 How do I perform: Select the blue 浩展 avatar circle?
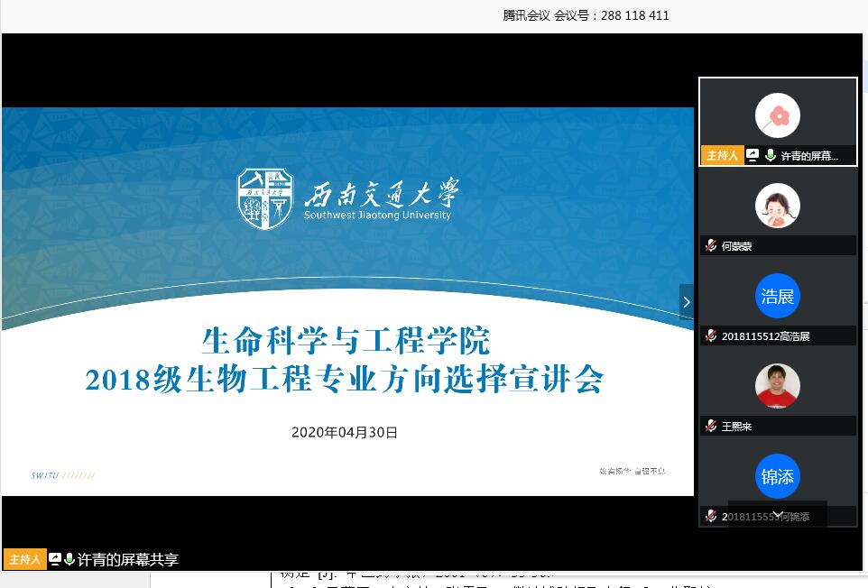click(x=777, y=296)
